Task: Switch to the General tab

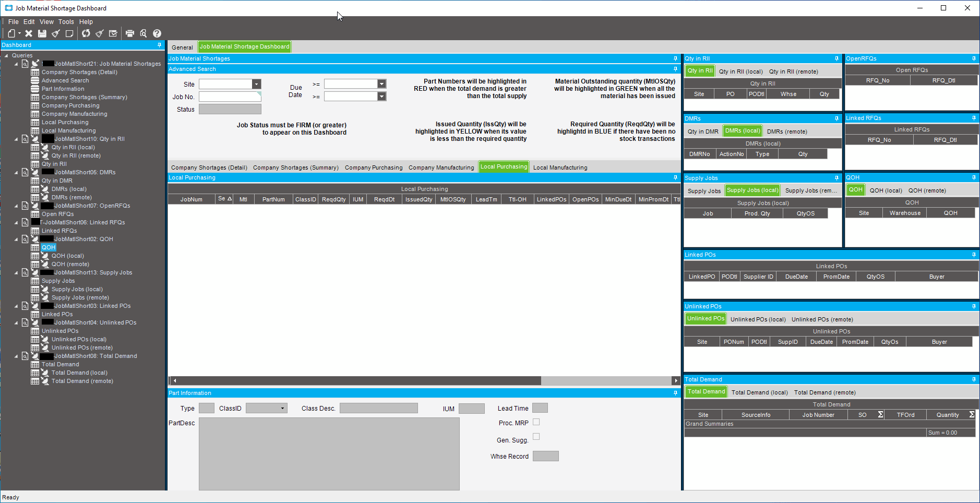Action: pyautogui.click(x=182, y=47)
